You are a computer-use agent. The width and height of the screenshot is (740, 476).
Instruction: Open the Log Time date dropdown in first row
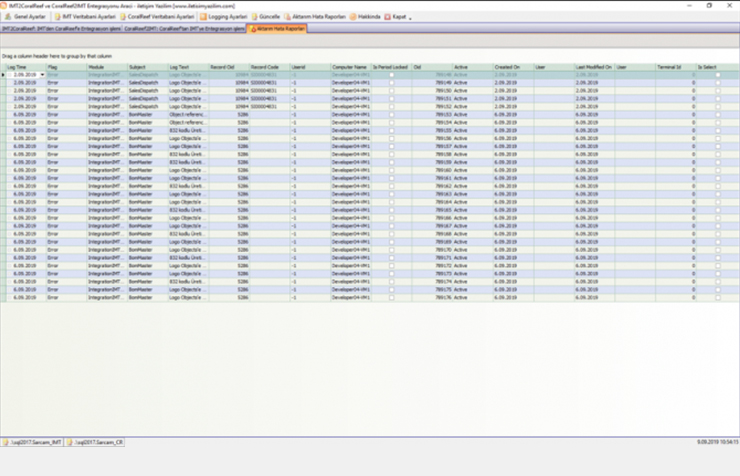click(x=41, y=75)
